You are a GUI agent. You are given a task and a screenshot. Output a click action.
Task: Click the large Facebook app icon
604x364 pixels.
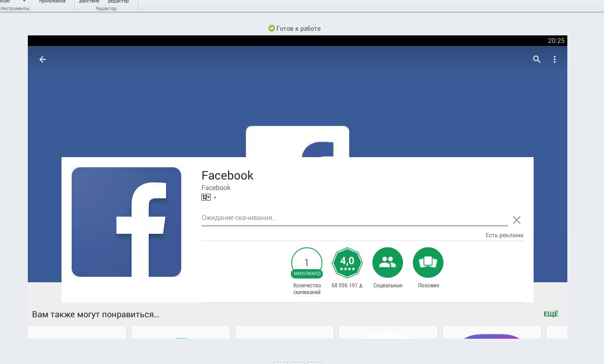click(x=126, y=222)
